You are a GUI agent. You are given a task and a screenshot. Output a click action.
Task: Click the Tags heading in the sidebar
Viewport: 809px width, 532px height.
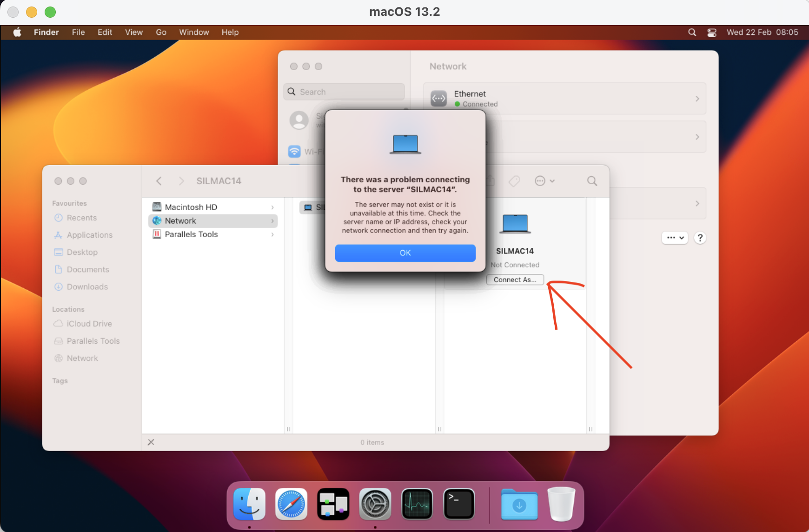click(60, 381)
